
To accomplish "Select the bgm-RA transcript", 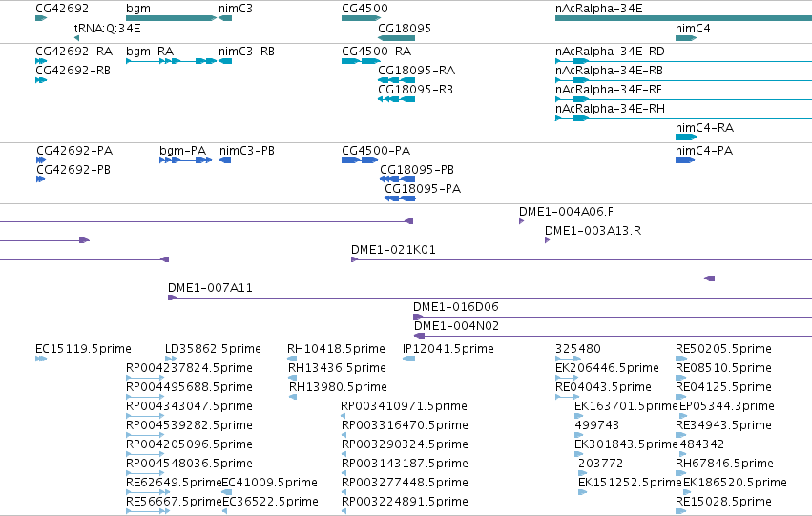I will [172, 61].
